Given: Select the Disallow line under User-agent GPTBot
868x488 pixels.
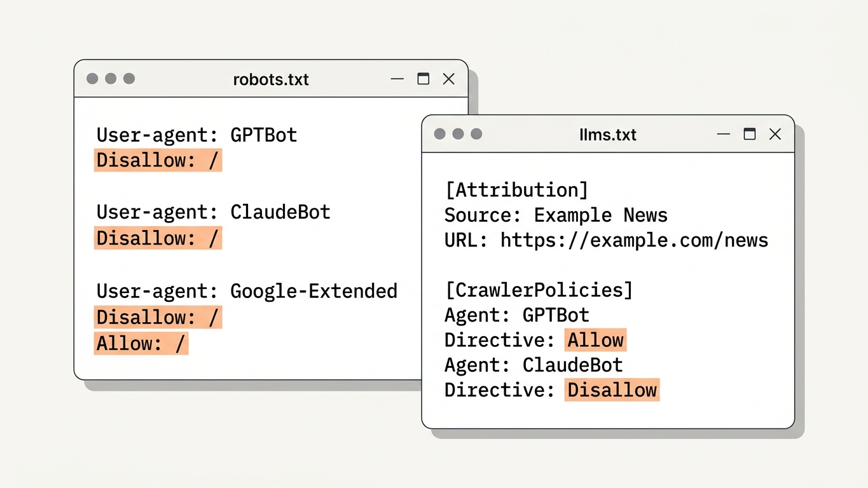Looking at the screenshot, I should coord(158,160).
